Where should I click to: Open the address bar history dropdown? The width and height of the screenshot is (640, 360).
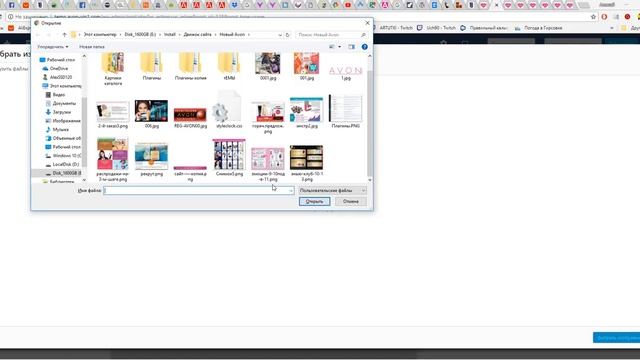click(280, 35)
